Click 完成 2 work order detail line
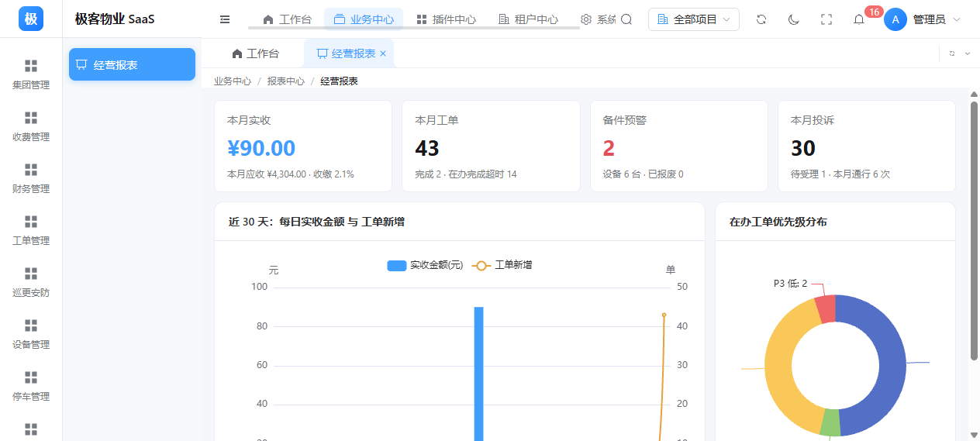980x441 pixels. click(466, 174)
